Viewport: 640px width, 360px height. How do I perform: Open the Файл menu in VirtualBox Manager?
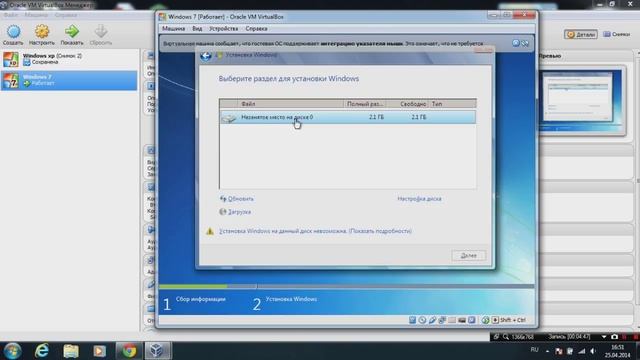(x=11, y=15)
